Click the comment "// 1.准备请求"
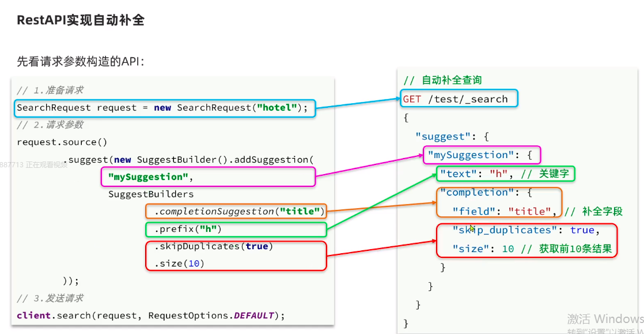The width and height of the screenshot is (644, 334). tap(51, 91)
